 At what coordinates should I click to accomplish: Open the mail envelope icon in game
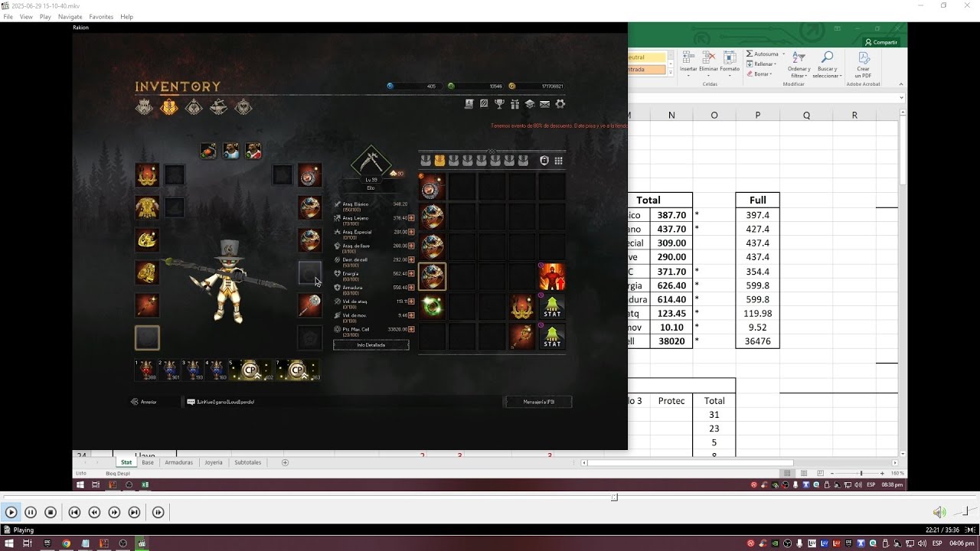544,104
